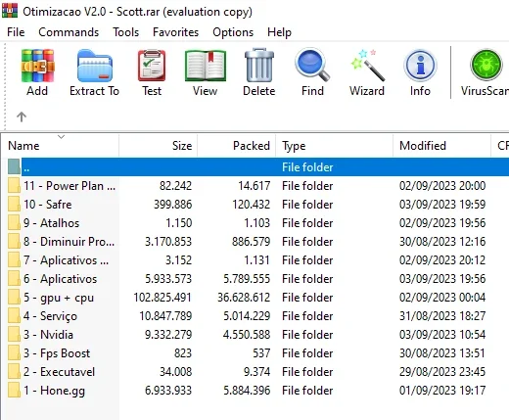
Task: Click modified date 31/08/2023 18:27
Action: [x=442, y=316]
